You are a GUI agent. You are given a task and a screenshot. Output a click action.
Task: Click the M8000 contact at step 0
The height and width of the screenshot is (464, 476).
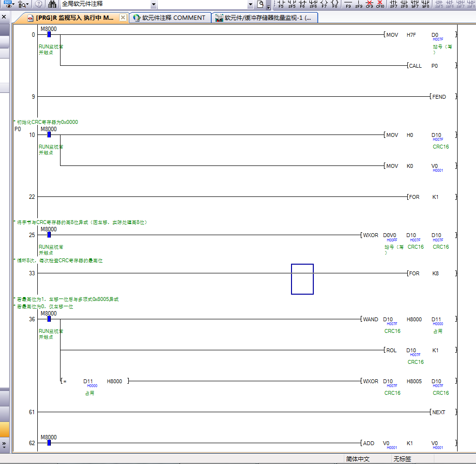coord(49,34)
